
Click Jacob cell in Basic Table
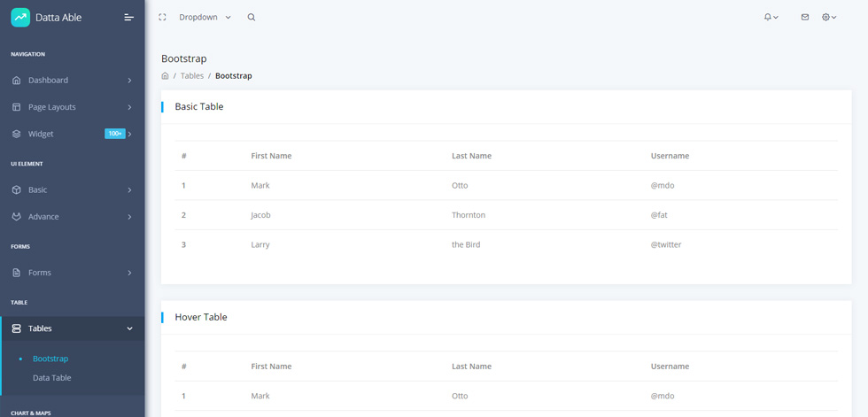pyautogui.click(x=260, y=215)
